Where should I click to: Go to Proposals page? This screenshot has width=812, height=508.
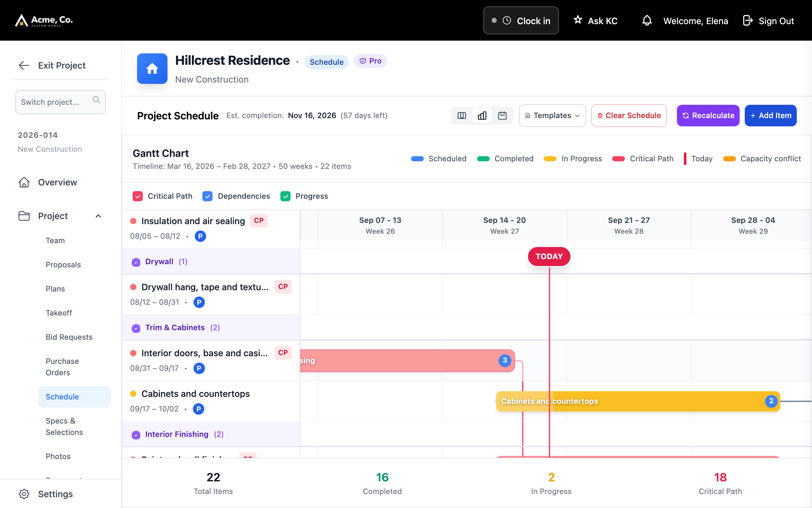63,265
